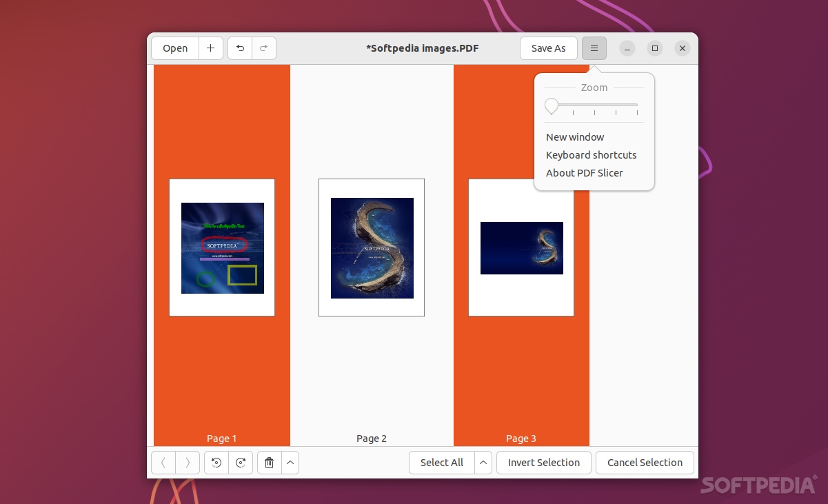
Task: Expand the delete options chevron
Action: coord(290,462)
